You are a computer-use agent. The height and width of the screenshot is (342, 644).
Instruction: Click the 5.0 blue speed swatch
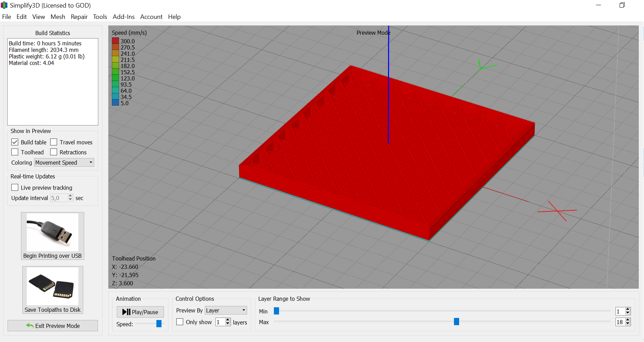[x=115, y=103]
